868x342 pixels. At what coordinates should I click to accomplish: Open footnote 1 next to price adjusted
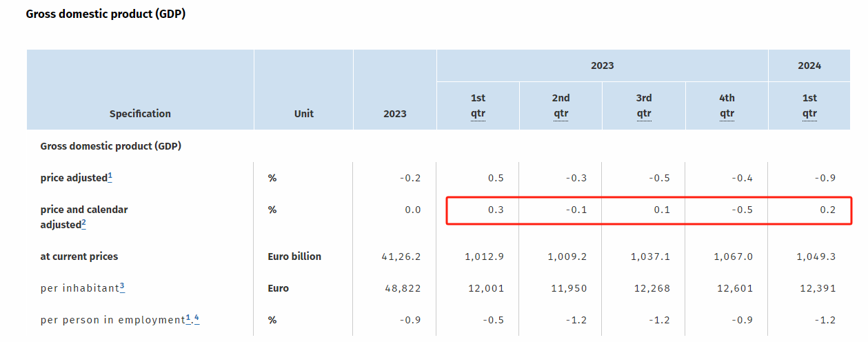click(110, 177)
